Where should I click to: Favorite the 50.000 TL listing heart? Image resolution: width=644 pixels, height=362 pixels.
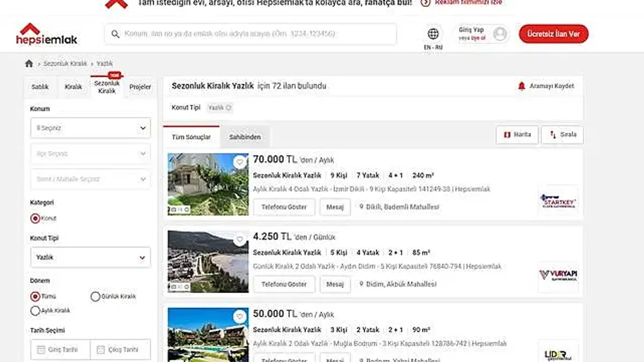coord(239,316)
